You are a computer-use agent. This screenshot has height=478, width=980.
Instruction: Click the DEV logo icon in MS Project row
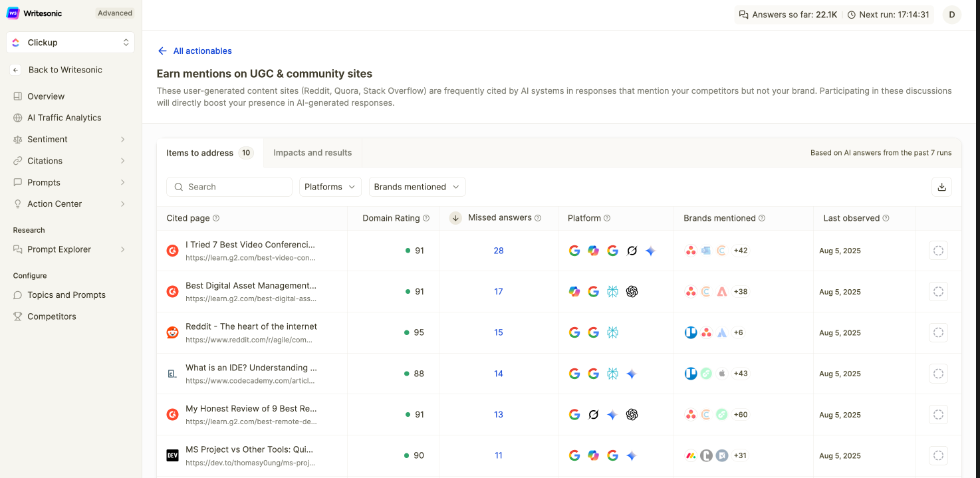coord(173,455)
